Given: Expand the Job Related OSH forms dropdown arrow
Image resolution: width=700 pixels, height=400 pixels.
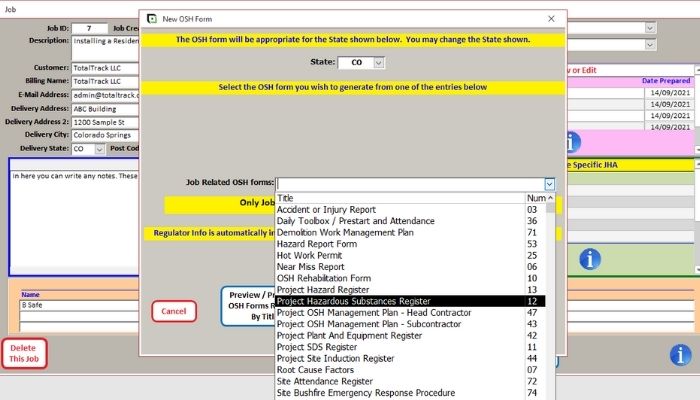Looking at the screenshot, I should tap(550, 184).
